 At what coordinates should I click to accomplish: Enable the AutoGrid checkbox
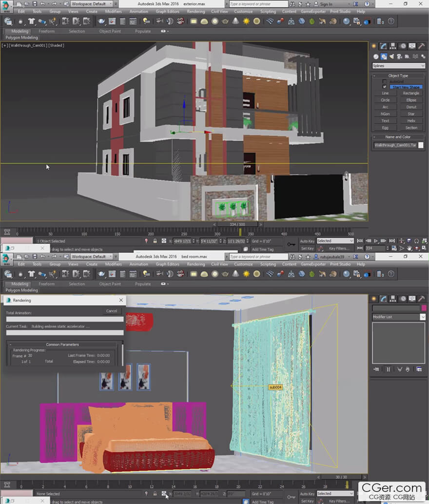tap(384, 81)
